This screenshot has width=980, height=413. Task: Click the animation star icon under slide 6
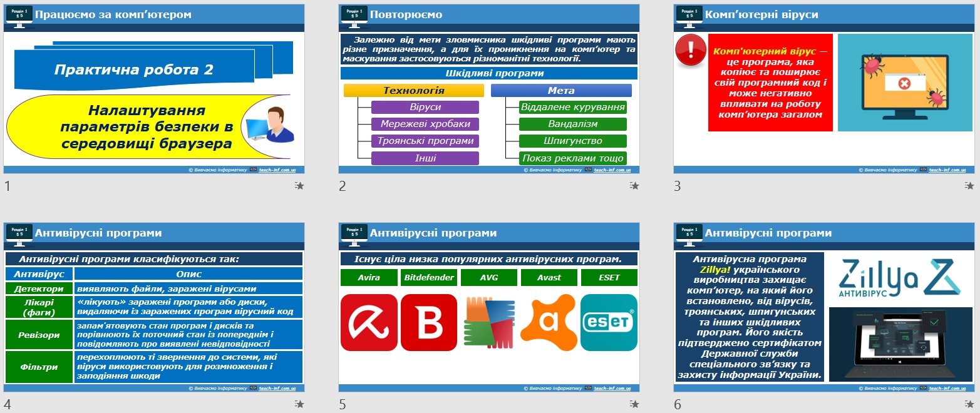pyautogui.click(x=969, y=404)
